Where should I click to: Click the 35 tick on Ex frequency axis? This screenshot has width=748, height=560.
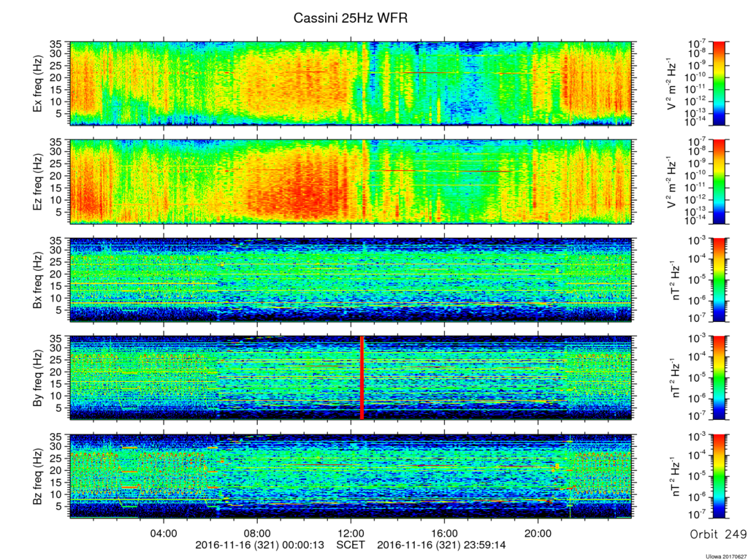click(57, 45)
